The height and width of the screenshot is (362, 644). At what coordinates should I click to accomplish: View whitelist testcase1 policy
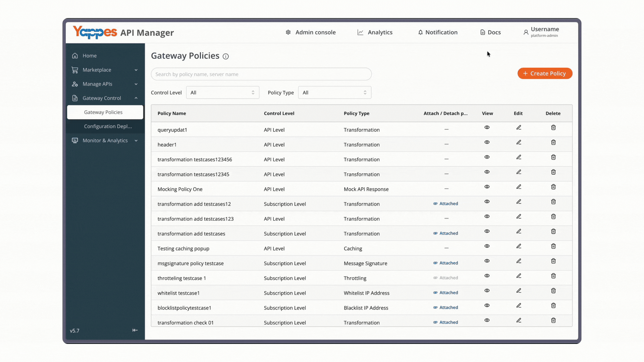[487, 291]
